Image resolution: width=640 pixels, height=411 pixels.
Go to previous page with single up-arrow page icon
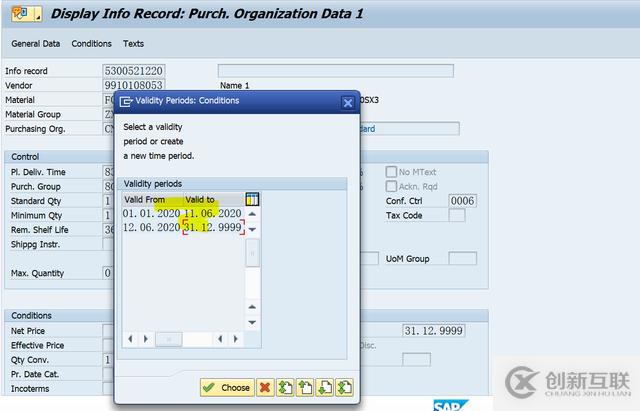coord(305,387)
